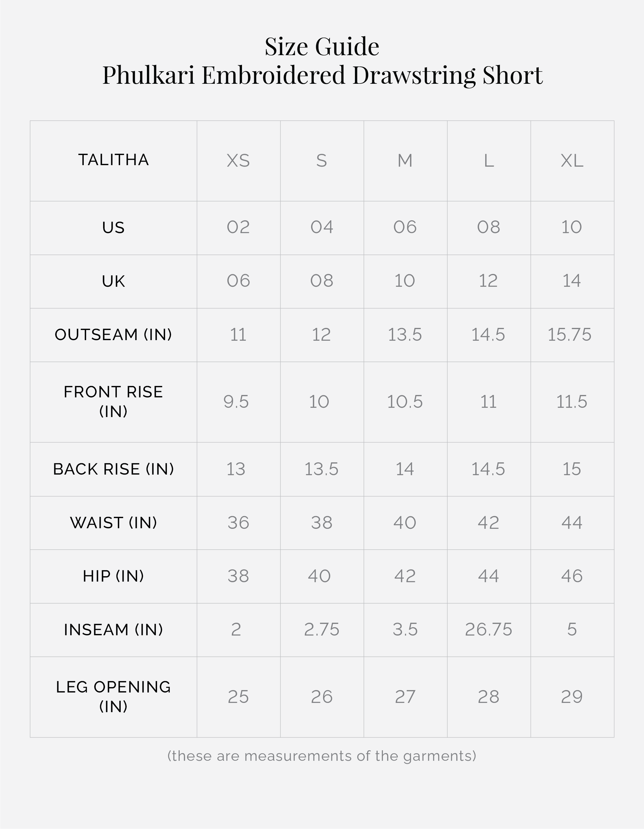644x829 pixels.
Task: Click the garment measurements footnote text
Action: point(322,756)
